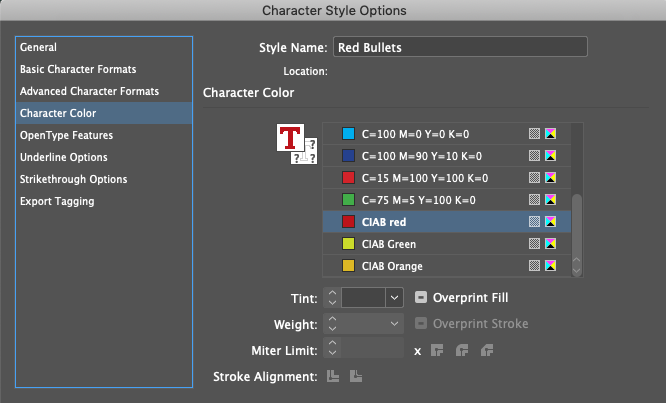Click process color icon for C=15 M=100 Y=100 K=0
The image size is (666, 403).
(x=534, y=178)
